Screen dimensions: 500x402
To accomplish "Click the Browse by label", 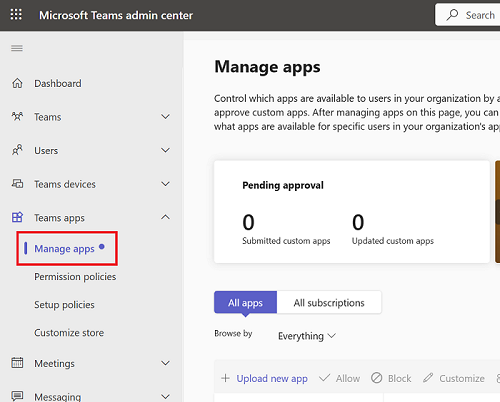I will [x=233, y=333].
